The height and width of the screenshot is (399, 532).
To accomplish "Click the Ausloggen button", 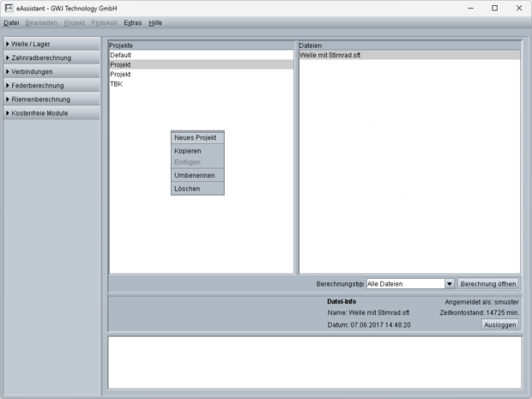I will 499,325.
